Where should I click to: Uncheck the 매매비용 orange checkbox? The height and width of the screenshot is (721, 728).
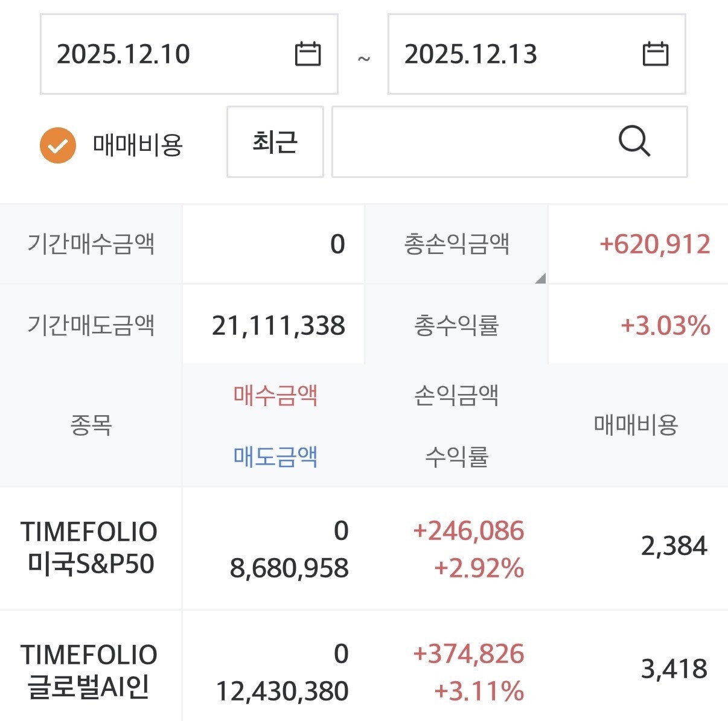click(58, 145)
